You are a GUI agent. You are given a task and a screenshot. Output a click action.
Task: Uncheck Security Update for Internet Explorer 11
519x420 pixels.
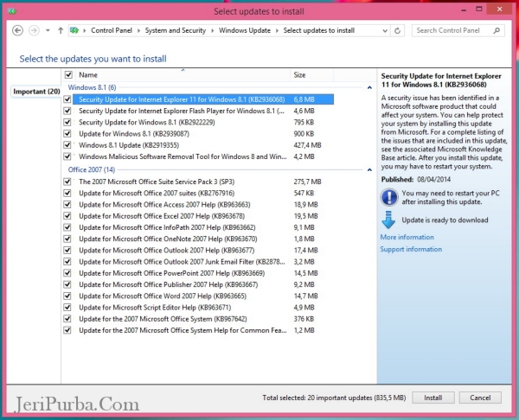[x=67, y=99]
